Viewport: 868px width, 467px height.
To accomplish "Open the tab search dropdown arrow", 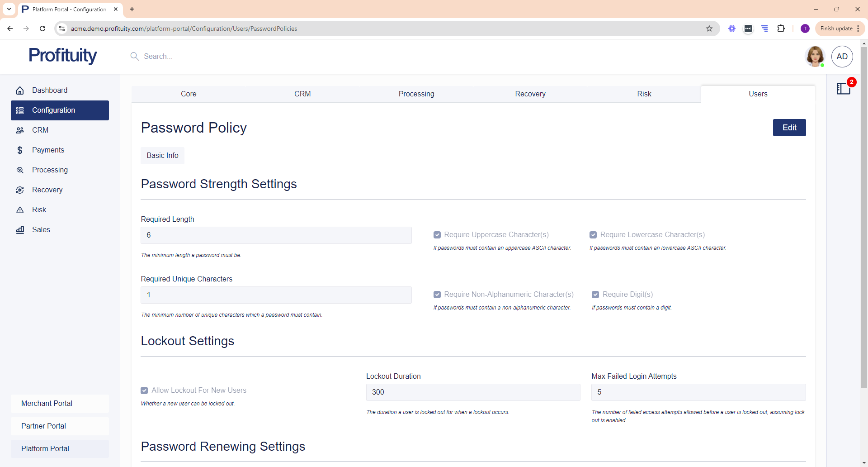I will point(9,9).
